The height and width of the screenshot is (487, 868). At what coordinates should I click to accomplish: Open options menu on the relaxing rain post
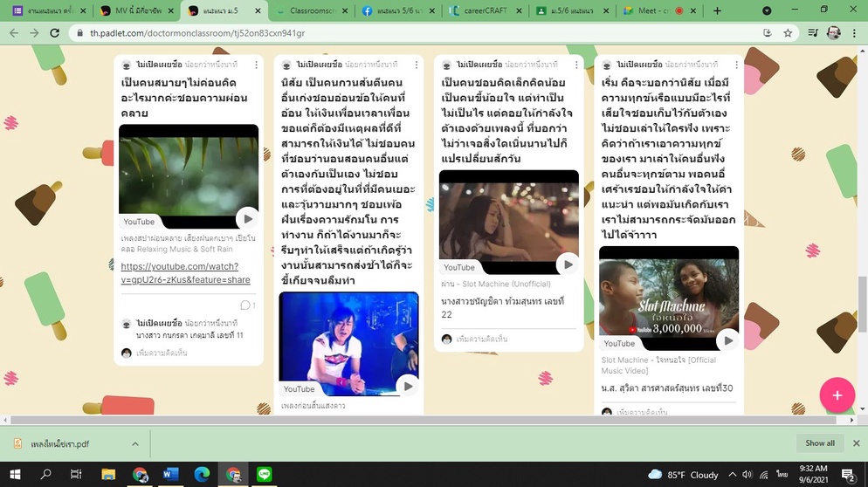pos(257,65)
